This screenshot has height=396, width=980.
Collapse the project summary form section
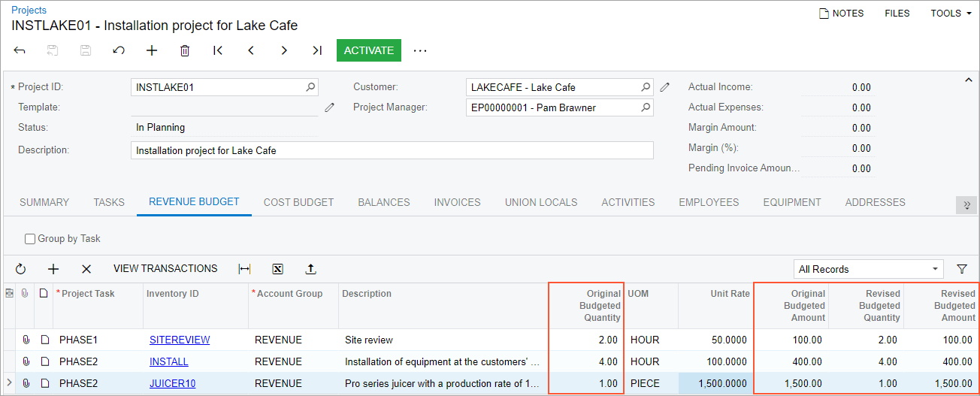968,80
